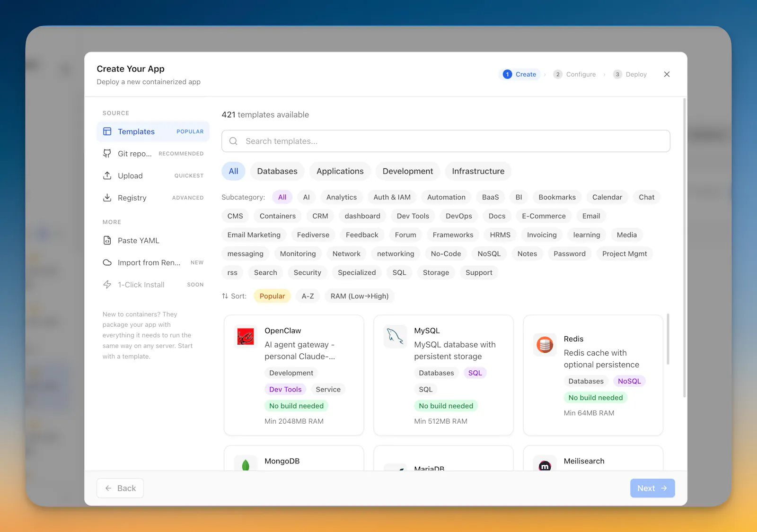The image size is (757, 532).
Task: Select the Templates source option
Action: click(x=153, y=131)
